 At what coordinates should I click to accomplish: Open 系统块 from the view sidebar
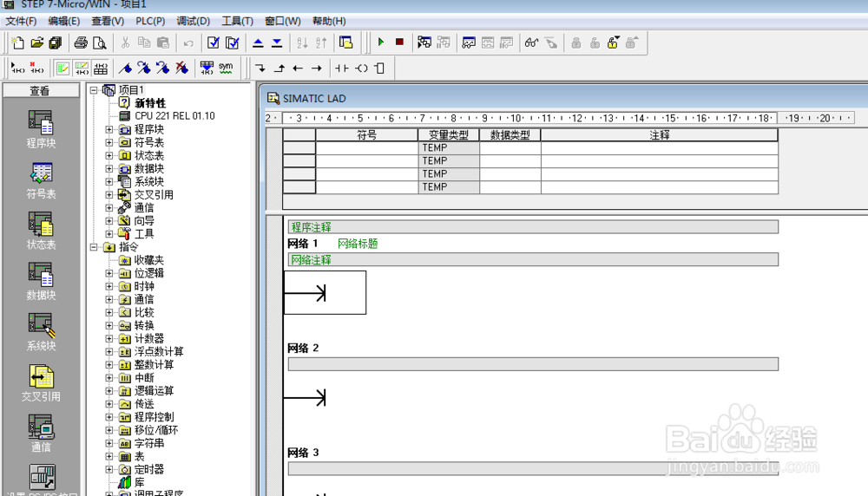(41, 332)
